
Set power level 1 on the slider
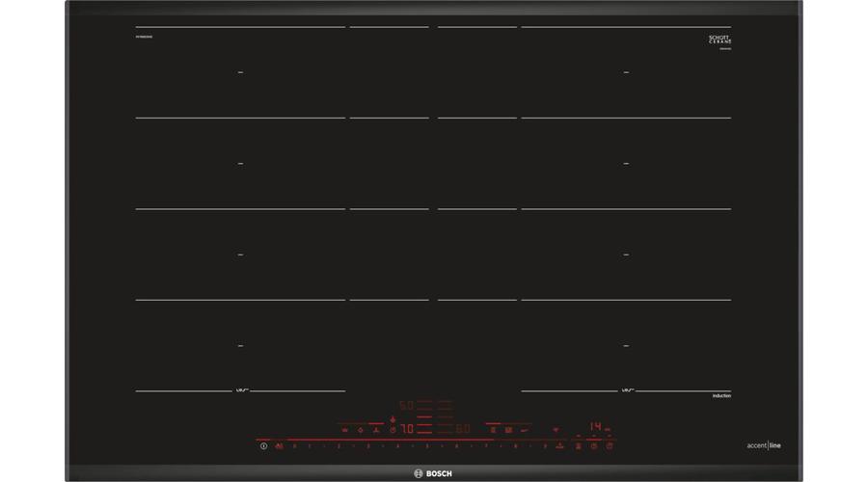point(309,446)
